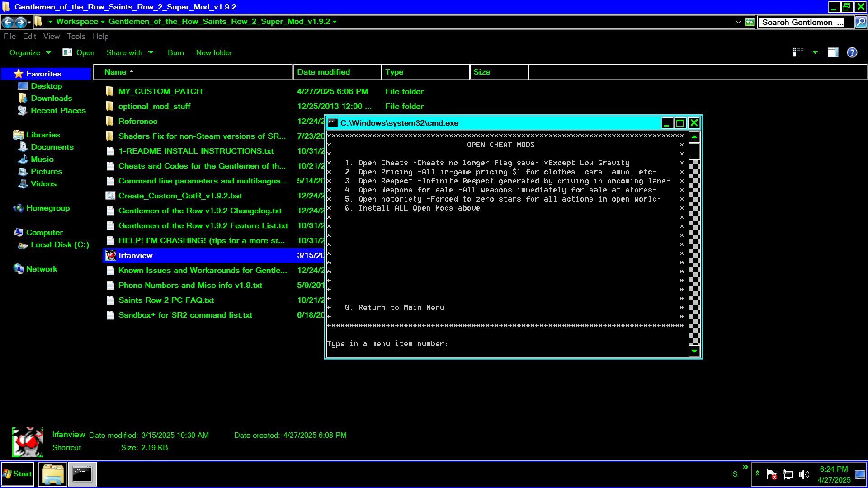Open the network tray icon
Viewport: 868px width, 488px height.
(x=788, y=474)
